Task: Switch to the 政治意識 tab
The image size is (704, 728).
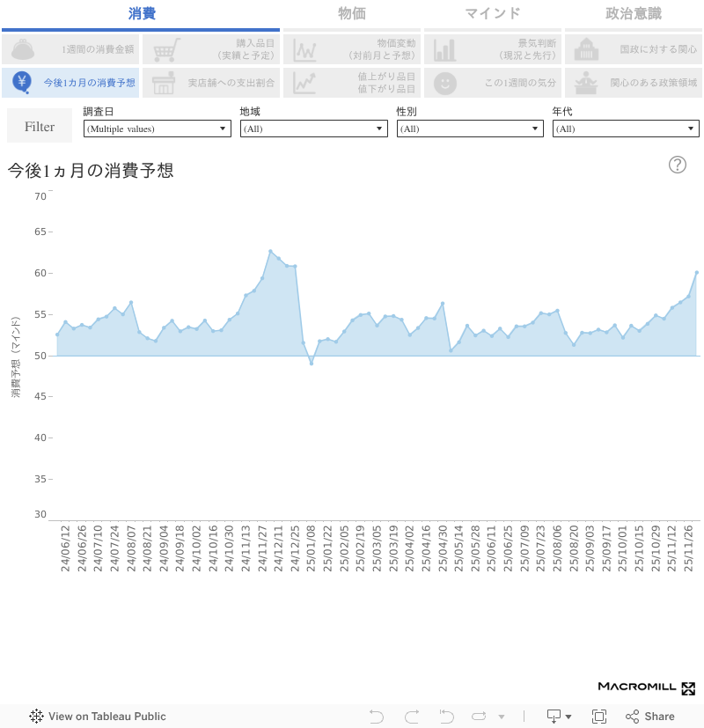Action: [x=633, y=13]
